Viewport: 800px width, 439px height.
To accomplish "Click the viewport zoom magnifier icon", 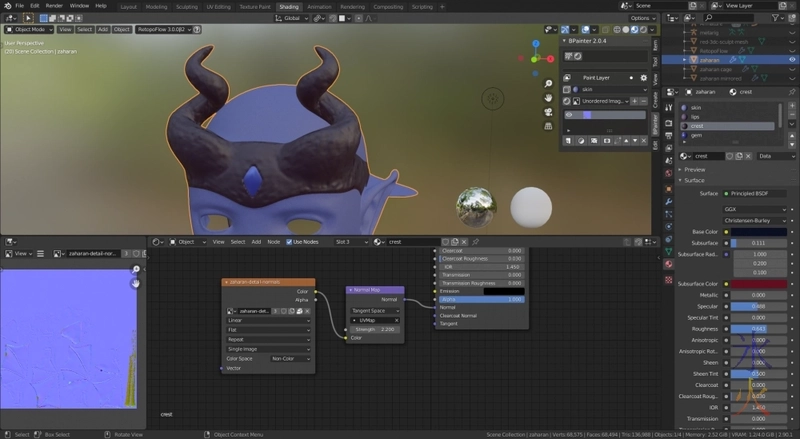I will 549,82.
